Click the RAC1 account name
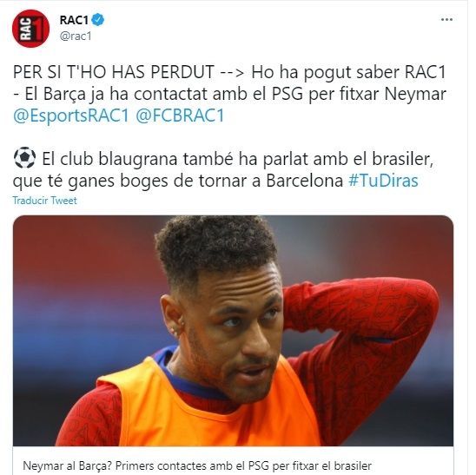Viewport: 476px width, 475px height. [74, 20]
